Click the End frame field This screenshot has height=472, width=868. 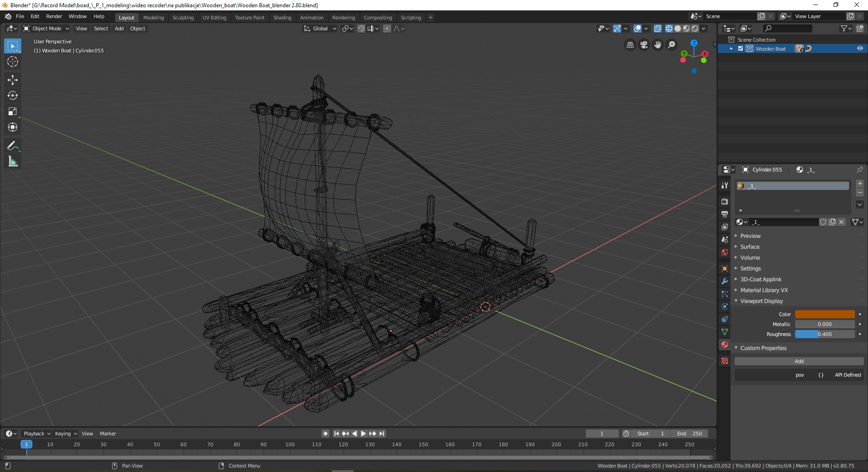pos(689,434)
